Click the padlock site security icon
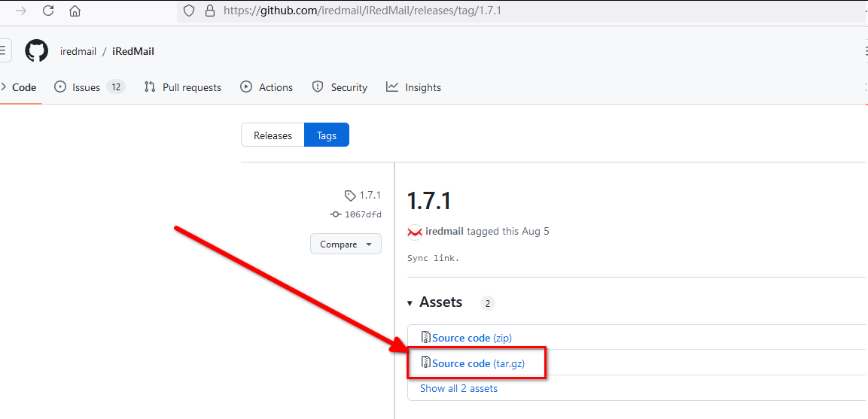 pos(209,11)
